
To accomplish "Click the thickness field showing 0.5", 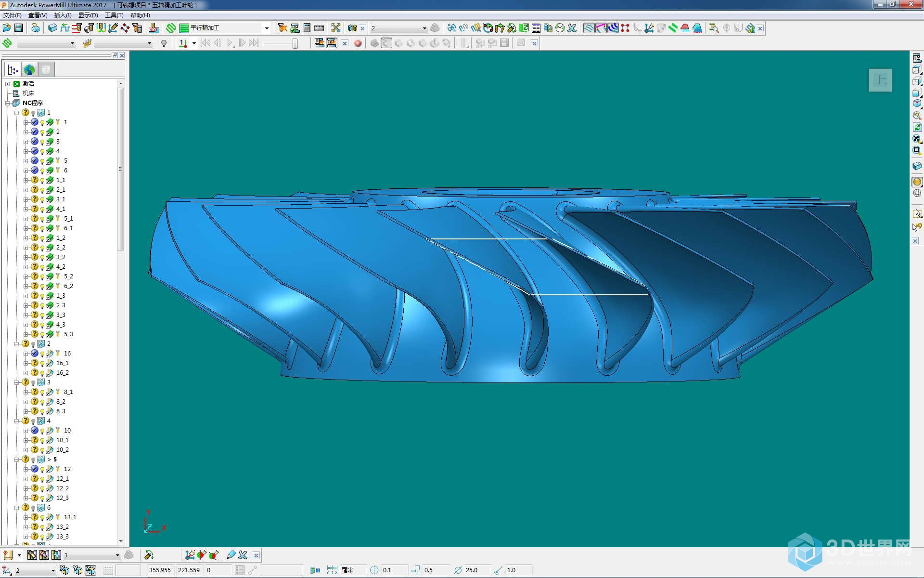I will [436, 570].
